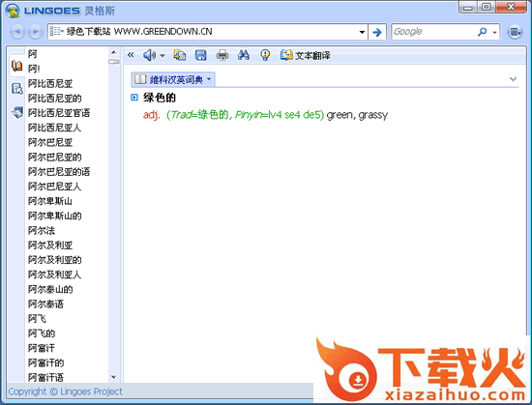
Task: Play pronunciation with the speaker icon
Action: pyautogui.click(x=149, y=55)
